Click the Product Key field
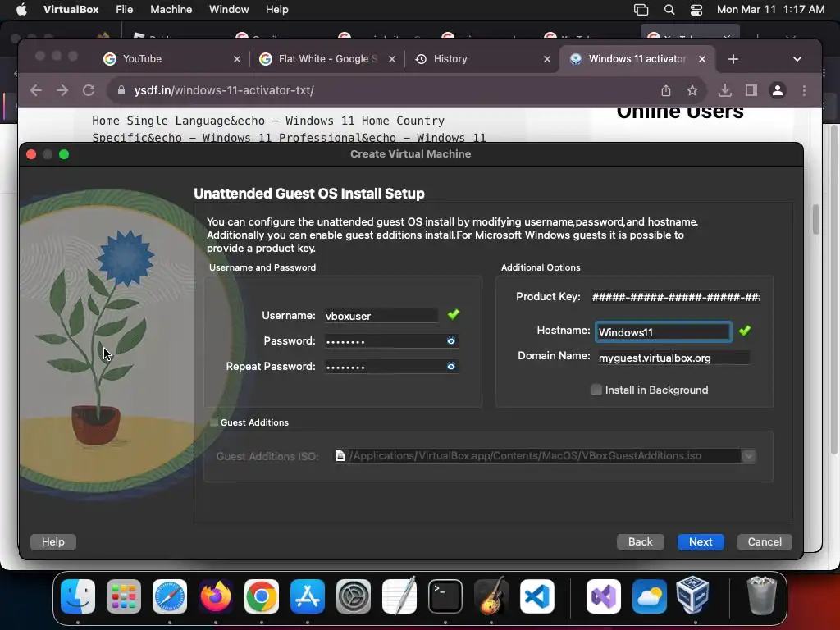Image resolution: width=840 pixels, height=630 pixels. coord(676,297)
